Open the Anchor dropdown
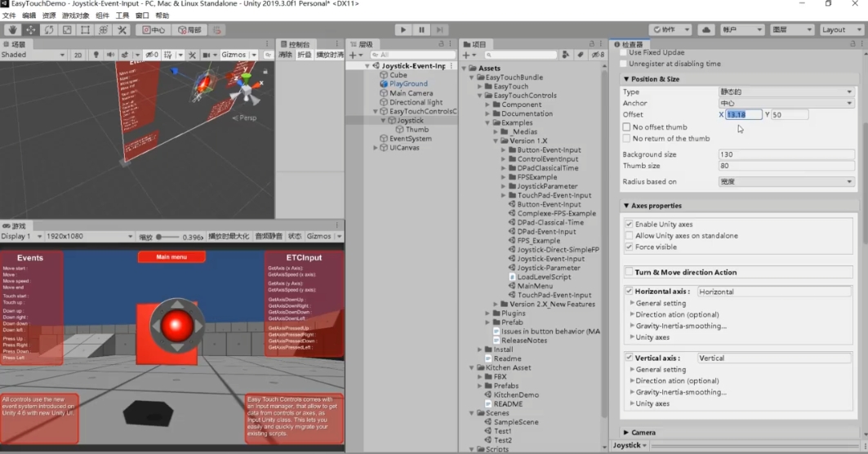The height and width of the screenshot is (454, 868). [x=786, y=104]
